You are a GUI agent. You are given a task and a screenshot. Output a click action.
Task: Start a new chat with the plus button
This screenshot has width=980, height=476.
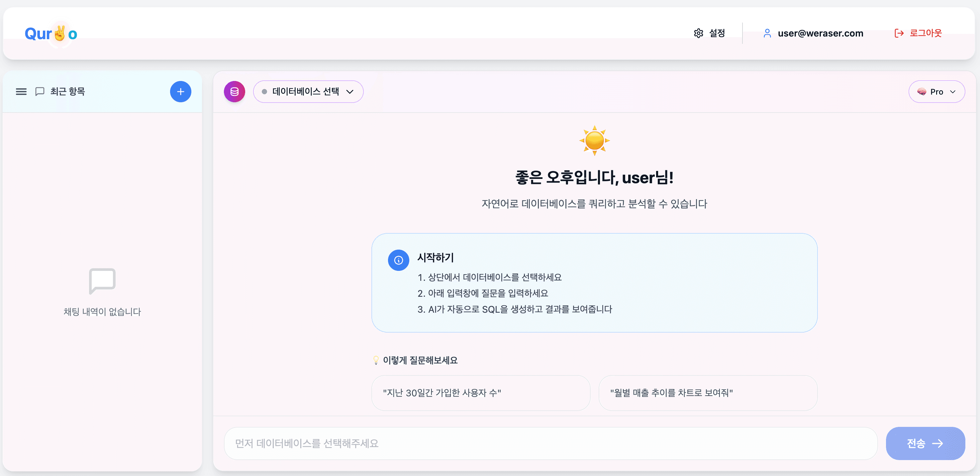click(x=180, y=92)
